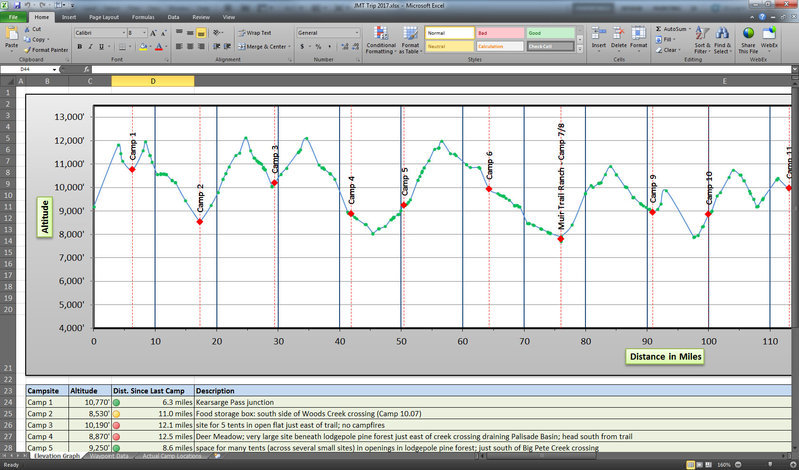Screen dimensions: 799x470
Task: Click the Decrease Font Size icon
Action: coord(164,33)
